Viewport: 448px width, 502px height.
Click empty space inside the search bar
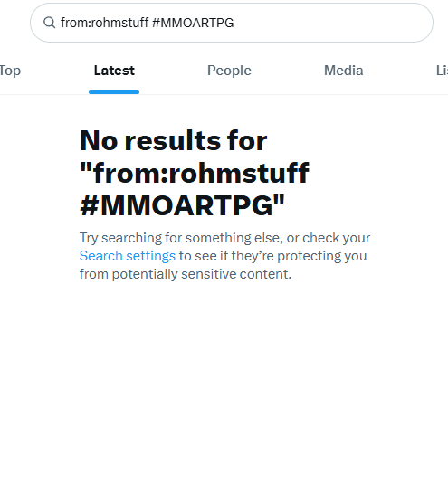point(333,23)
